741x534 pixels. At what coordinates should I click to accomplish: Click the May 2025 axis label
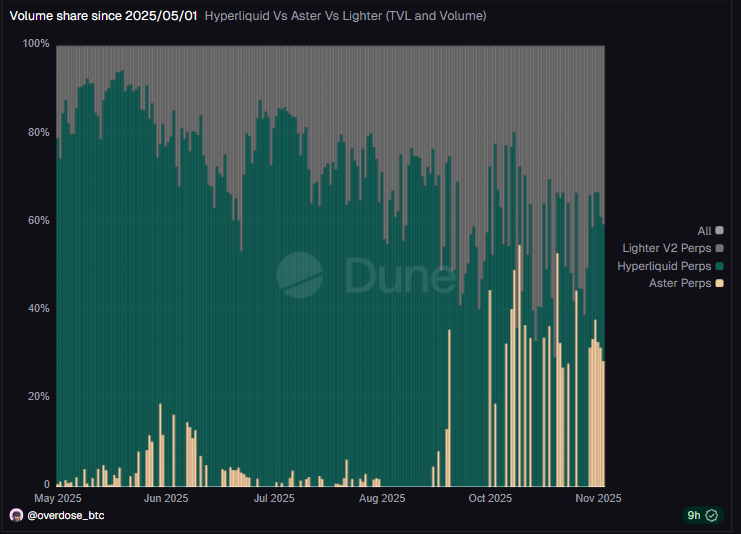point(58,498)
